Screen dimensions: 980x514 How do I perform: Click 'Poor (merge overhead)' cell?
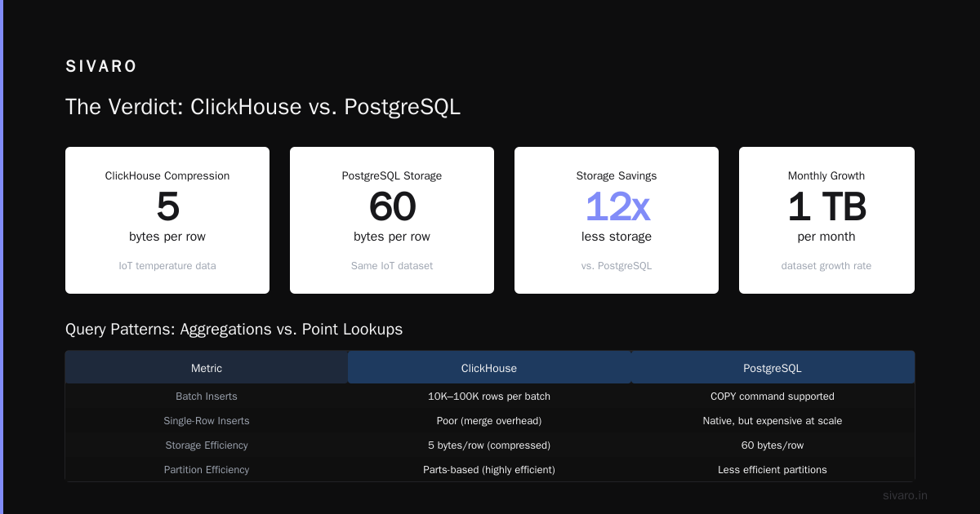pyautogui.click(x=489, y=421)
